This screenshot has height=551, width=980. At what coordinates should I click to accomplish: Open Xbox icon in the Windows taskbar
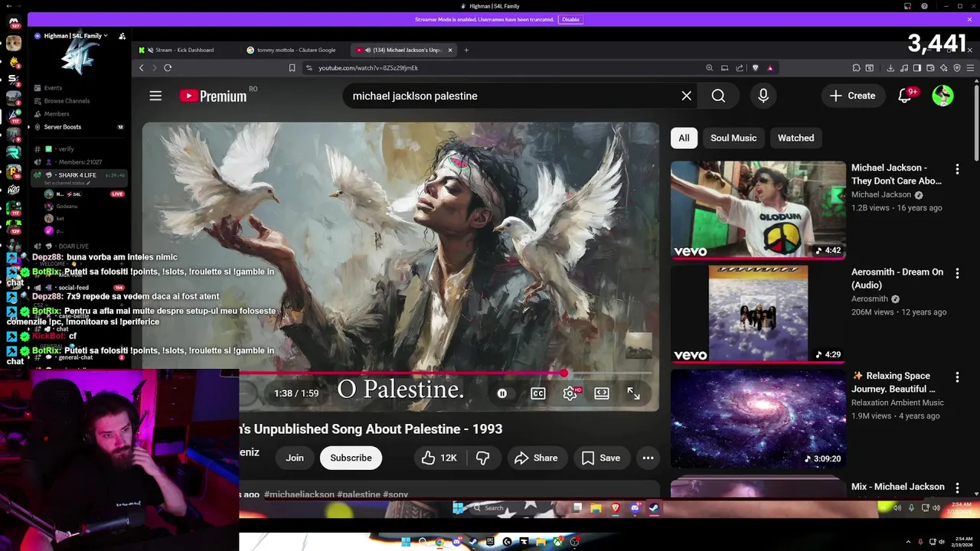(x=558, y=542)
